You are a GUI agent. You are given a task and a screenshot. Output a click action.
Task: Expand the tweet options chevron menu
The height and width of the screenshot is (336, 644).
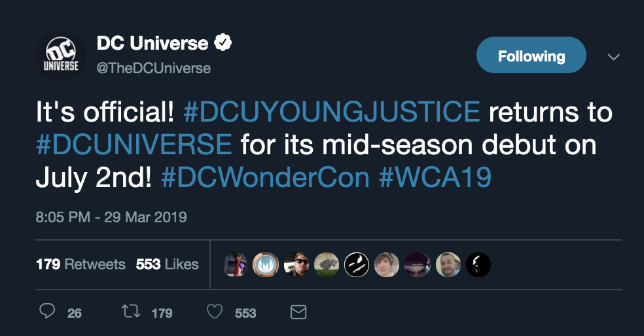613,57
